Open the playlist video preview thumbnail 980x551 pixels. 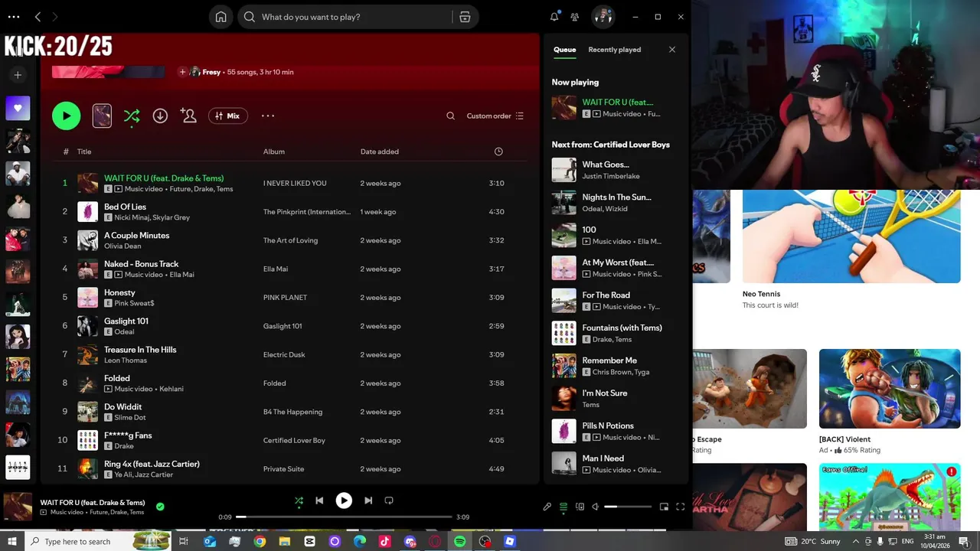click(102, 116)
